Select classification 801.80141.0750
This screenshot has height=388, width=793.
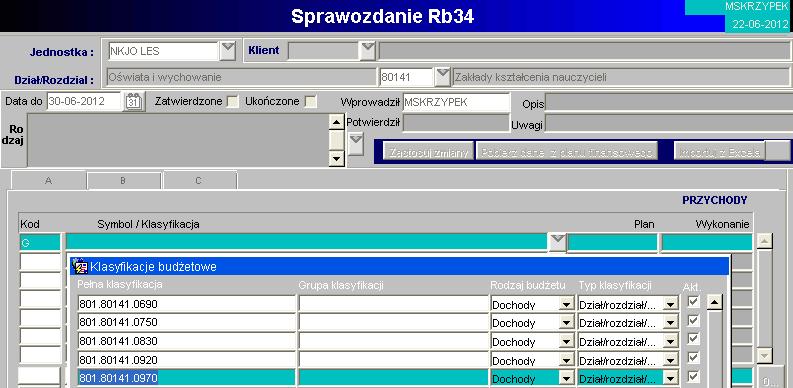[x=186, y=323]
